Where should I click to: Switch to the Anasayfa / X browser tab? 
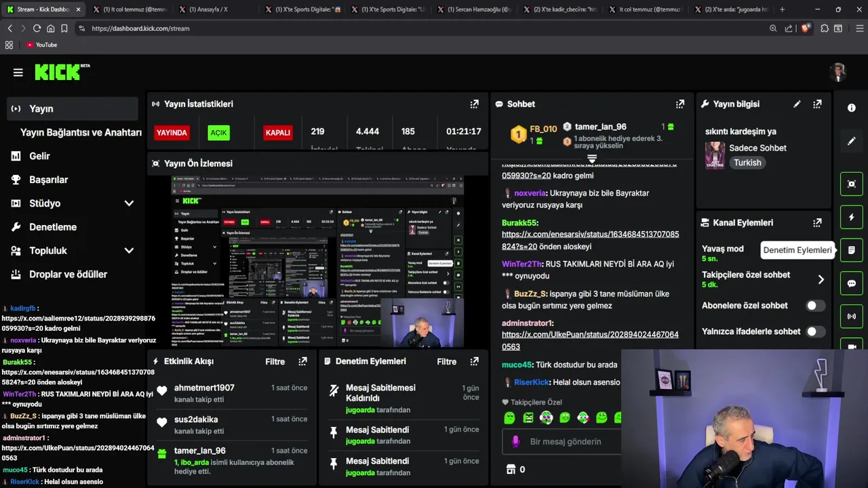(x=217, y=9)
